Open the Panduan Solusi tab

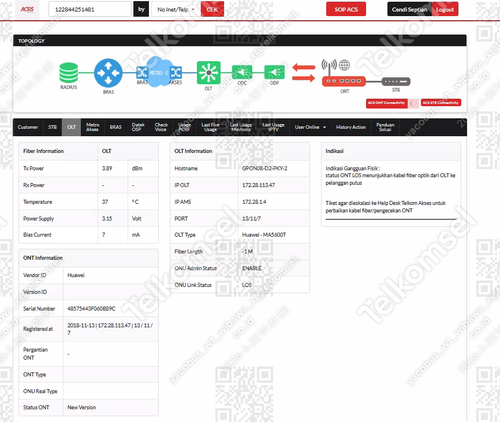(x=385, y=127)
